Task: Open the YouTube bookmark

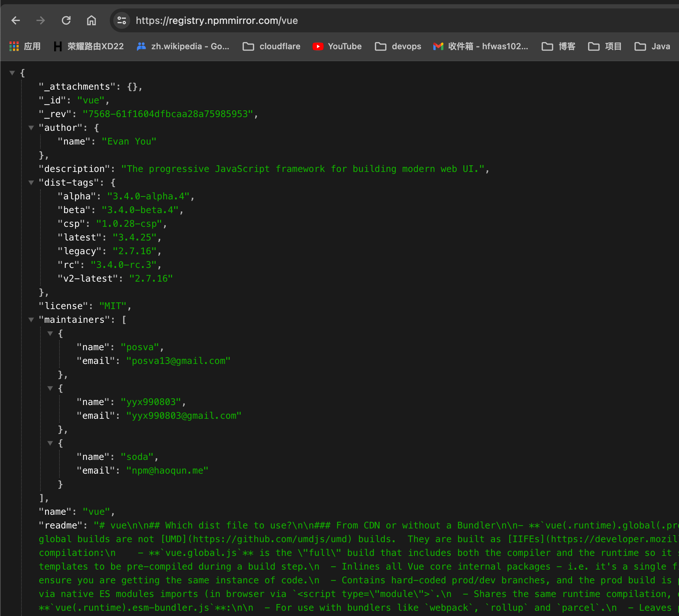Action: (337, 46)
